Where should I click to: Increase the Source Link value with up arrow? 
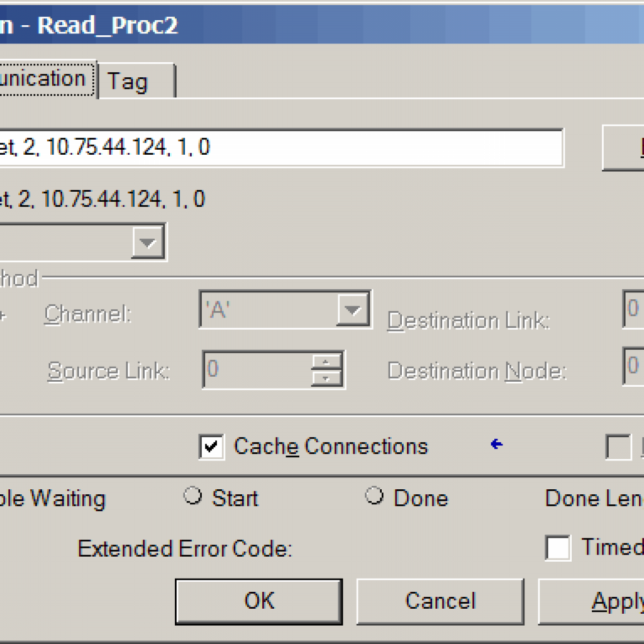(x=326, y=362)
